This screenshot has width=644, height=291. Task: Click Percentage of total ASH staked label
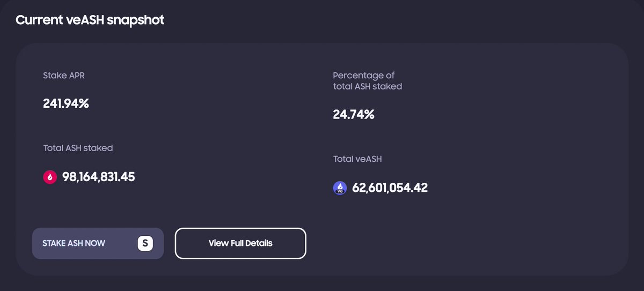tap(367, 80)
